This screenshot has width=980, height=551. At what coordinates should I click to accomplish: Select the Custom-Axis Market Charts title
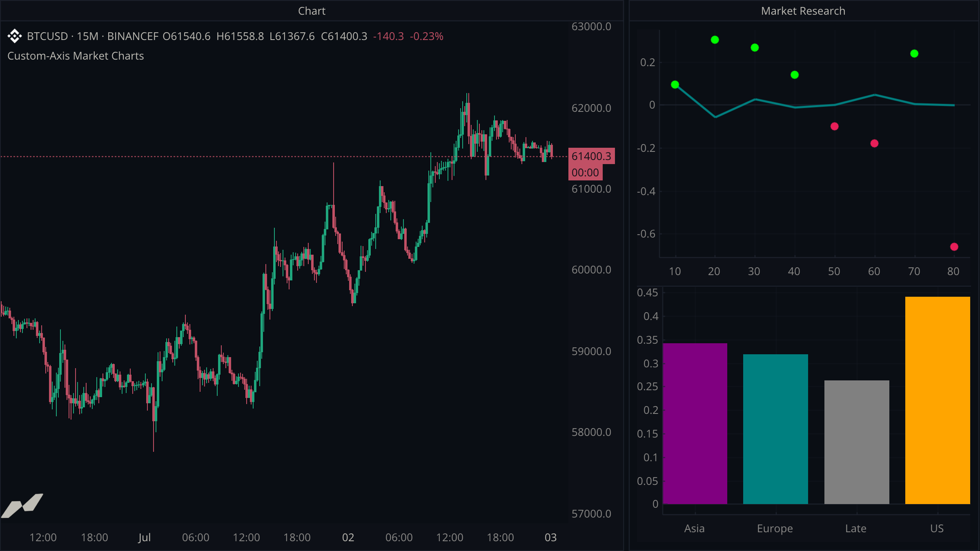[76, 56]
